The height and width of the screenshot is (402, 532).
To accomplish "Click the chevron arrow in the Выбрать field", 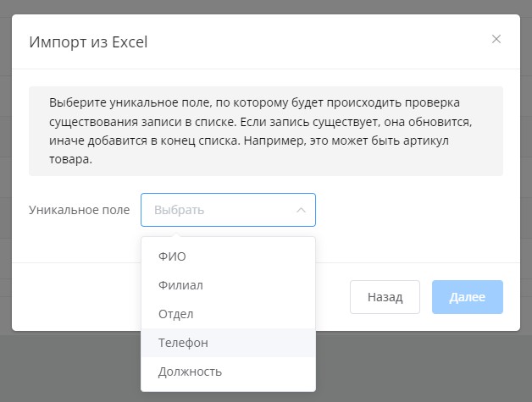I will (x=301, y=210).
